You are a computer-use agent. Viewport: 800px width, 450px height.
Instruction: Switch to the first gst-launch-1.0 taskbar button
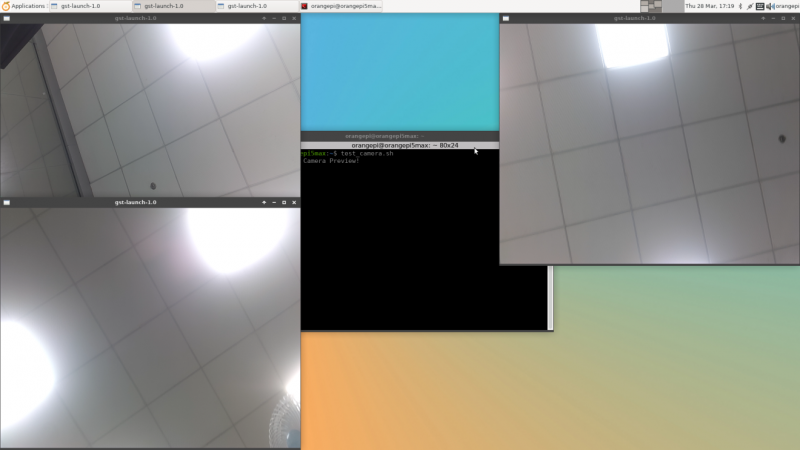[76, 6]
